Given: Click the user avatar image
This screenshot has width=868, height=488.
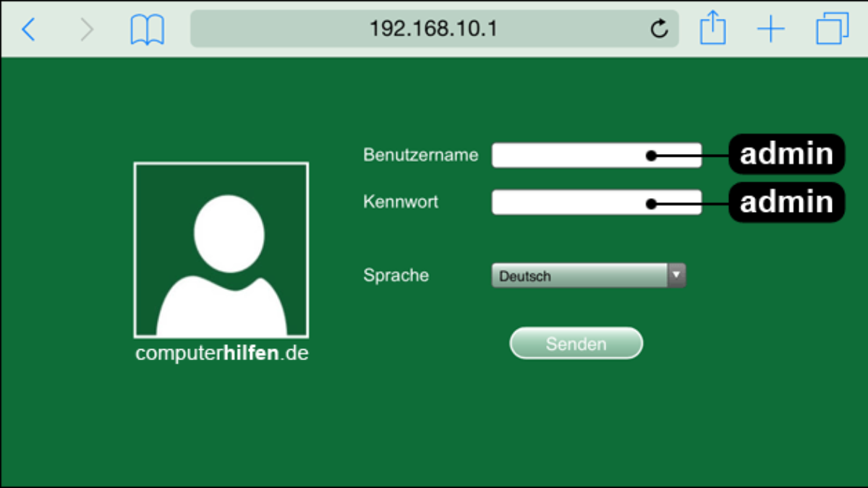Looking at the screenshot, I should 221,250.
